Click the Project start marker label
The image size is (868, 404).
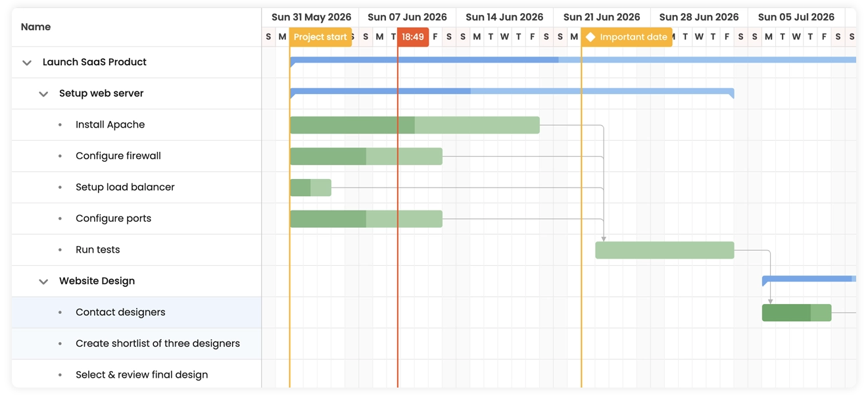tap(320, 37)
